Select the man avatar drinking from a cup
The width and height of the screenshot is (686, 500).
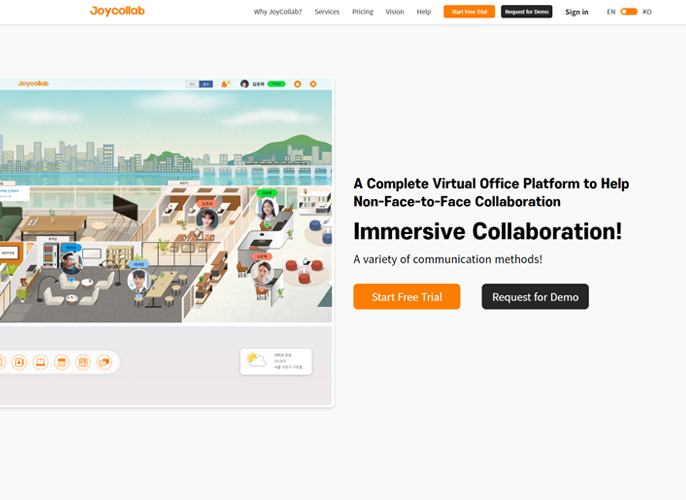point(70,262)
